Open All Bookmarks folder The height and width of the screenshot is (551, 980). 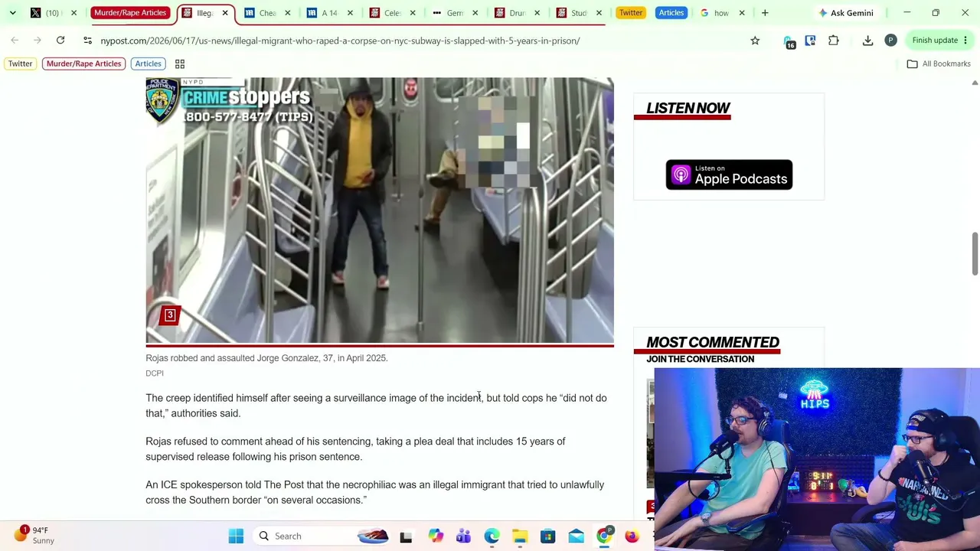tap(939, 64)
